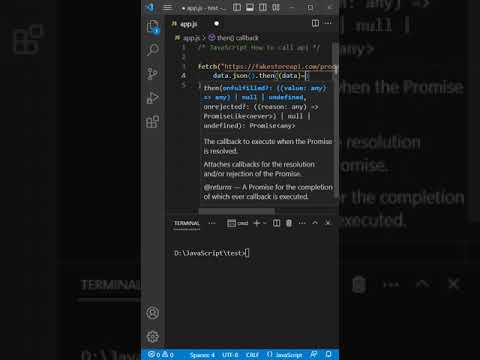Open panel views overflow ellipsis beside TERMINAL
The width and height of the screenshot is (480, 360).
212,223
